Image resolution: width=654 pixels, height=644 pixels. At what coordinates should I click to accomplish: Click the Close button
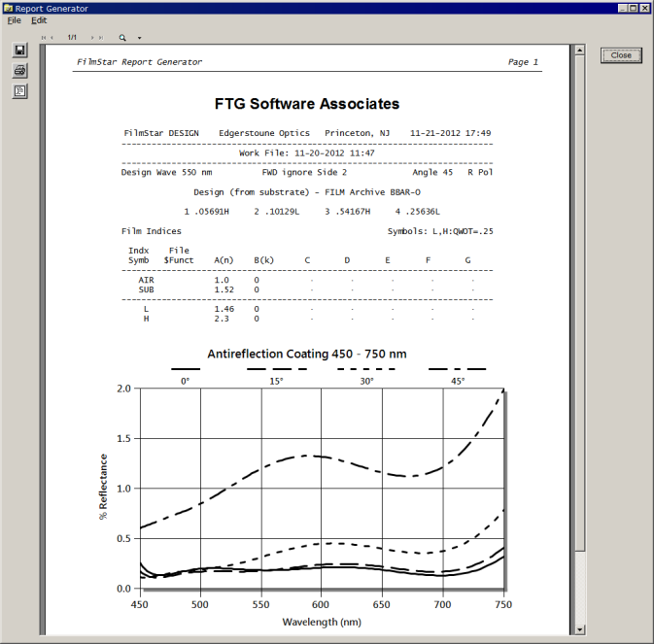621,55
